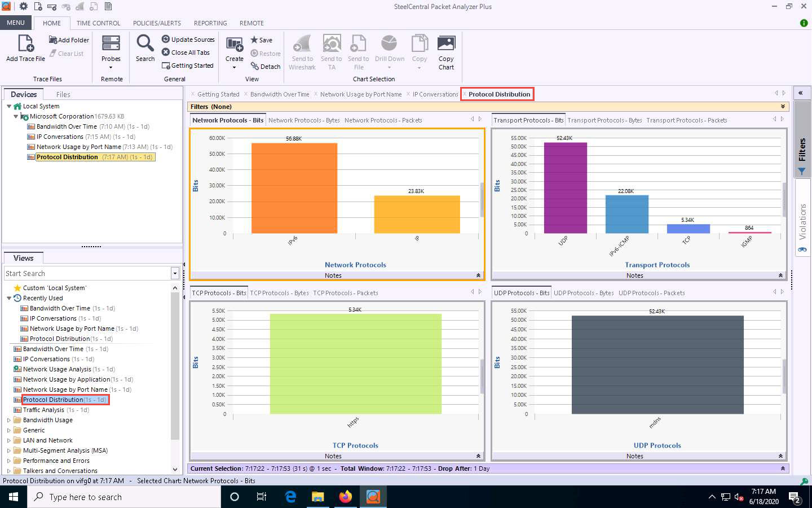Image resolution: width=812 pixels, height=508 pixels.
Task: Show the Transport Protocols - Packets chart tab
Action: coord(686,120)
